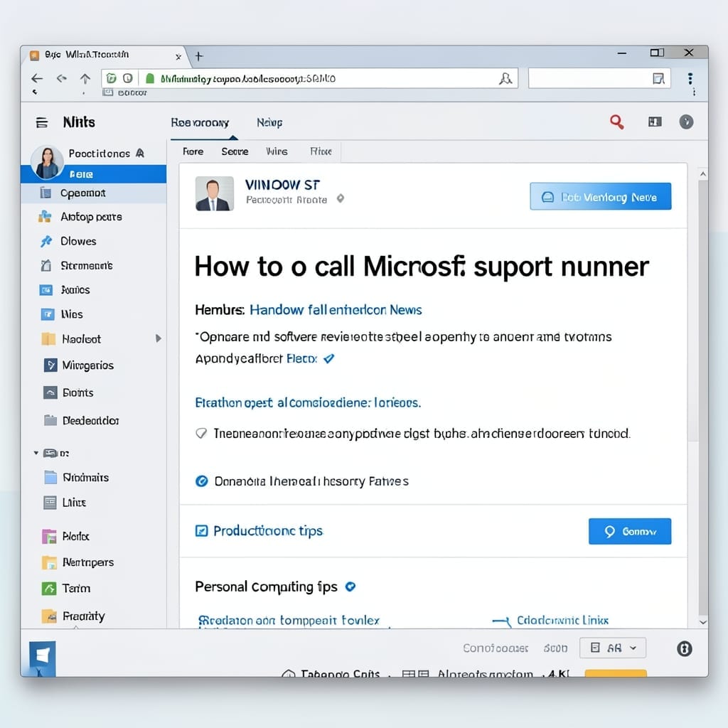Image resolution: width=728 pixels, height=728 pixels.
Task: Select the Wirs sub-tab
Action: 277,151
